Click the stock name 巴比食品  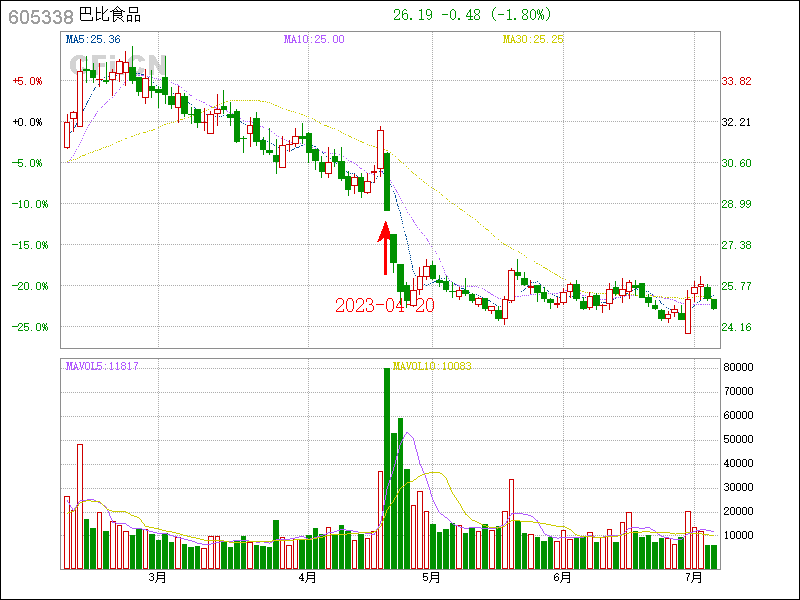pos(110,16)
